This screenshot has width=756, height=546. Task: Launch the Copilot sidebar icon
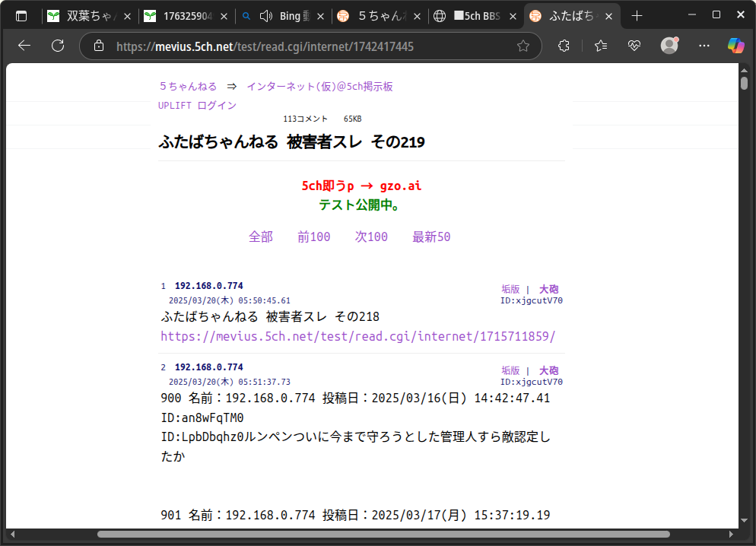point(735,46)
